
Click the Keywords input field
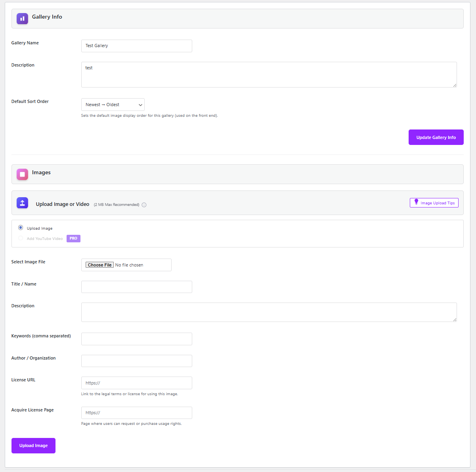point(136,339)
